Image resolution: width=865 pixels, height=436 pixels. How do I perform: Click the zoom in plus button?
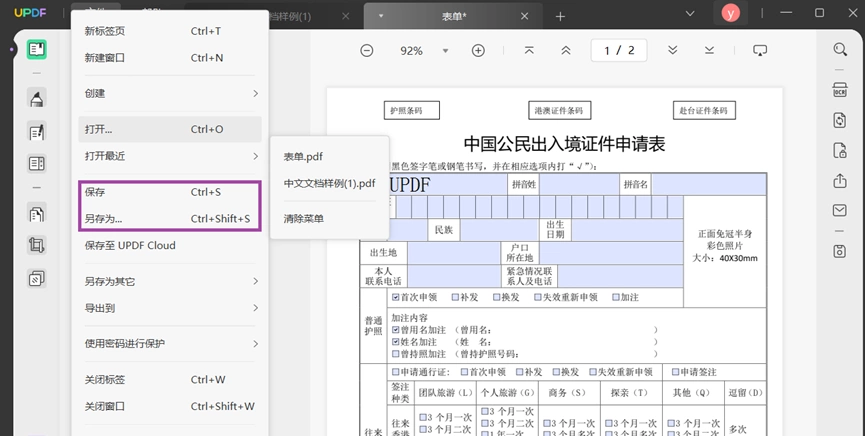[x=478, y=51]
